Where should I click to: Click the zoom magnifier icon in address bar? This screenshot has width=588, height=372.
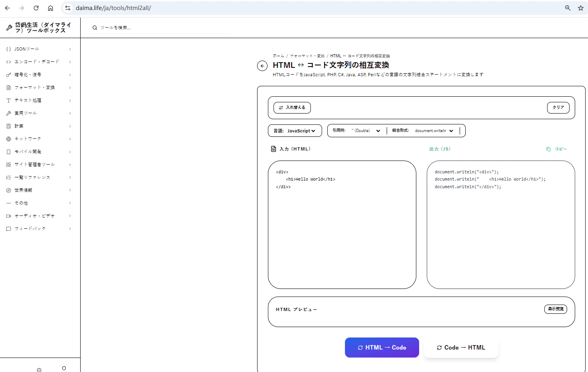click(x=568, y=8)
